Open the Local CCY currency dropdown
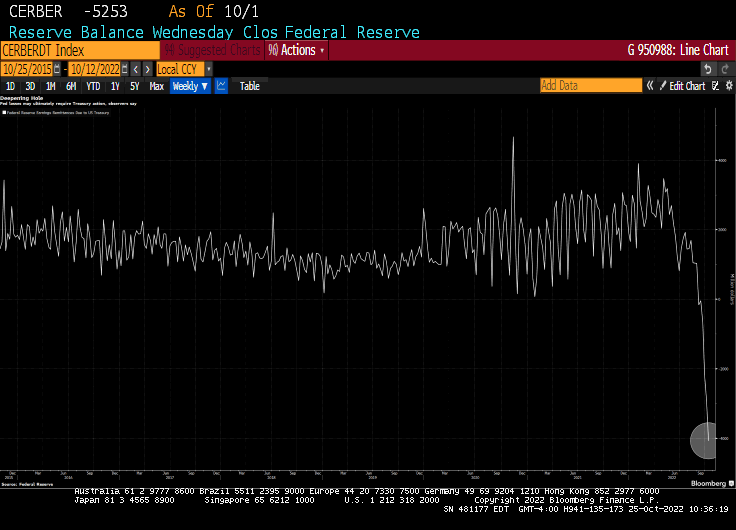736x530 pixels. [x=182, y=69]
